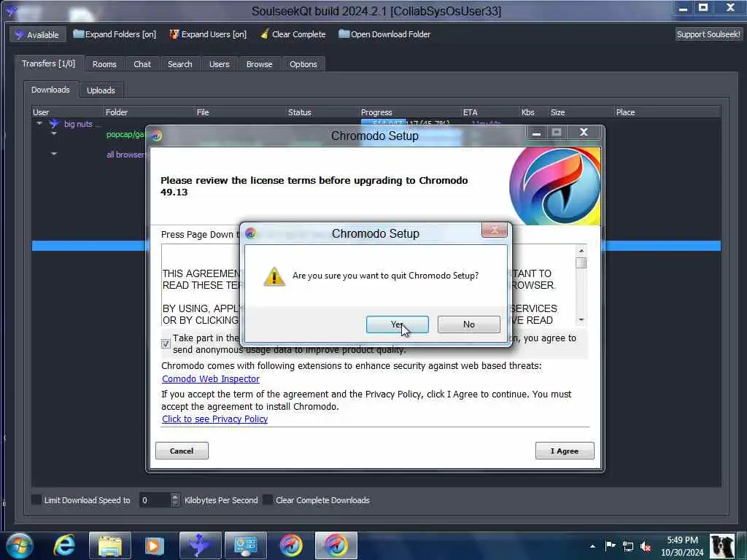Open Windows Media Player from taskbar
The image size is (747, 560).
155,545
